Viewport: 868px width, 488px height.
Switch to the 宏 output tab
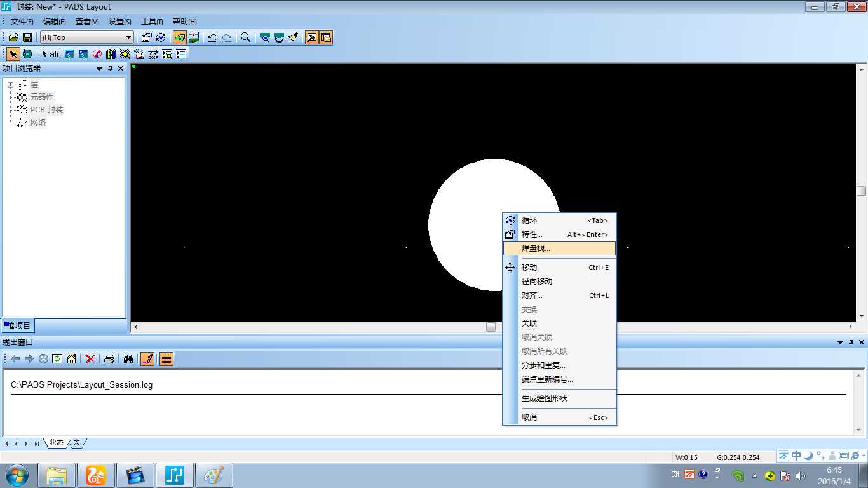(77, 443)
